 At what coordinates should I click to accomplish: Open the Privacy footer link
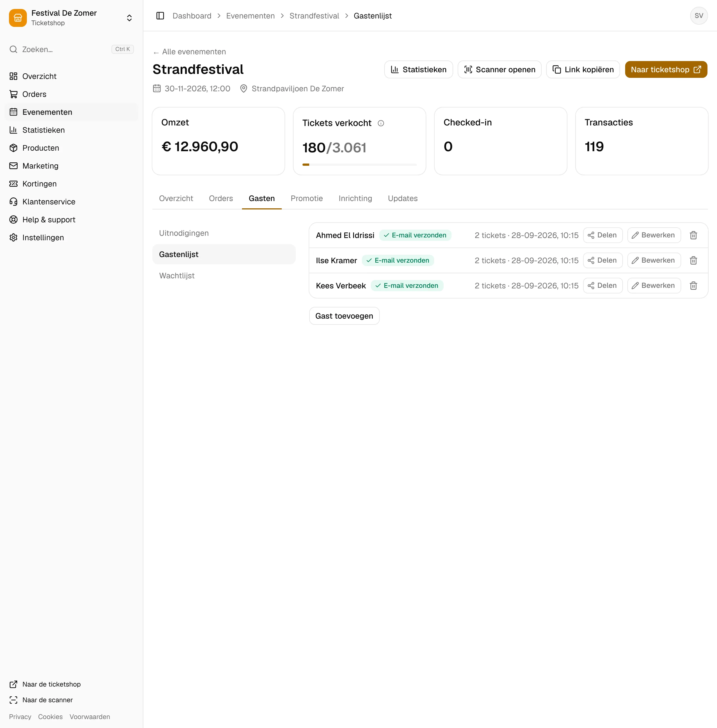pyautogui.click(x=20, y=717)
